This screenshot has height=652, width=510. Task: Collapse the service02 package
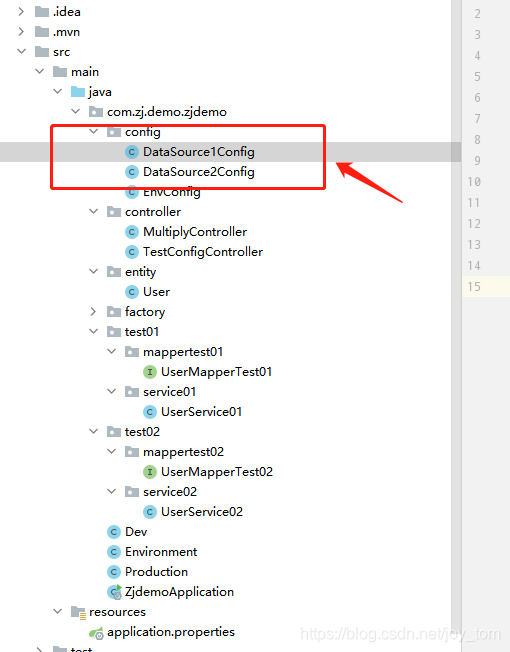pyautogui.click(x=111, y=491)
